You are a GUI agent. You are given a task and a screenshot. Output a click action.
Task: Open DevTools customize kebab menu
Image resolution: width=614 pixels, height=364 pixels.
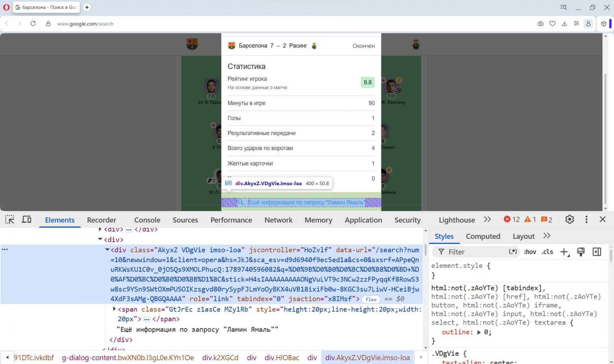coord(586,219)
